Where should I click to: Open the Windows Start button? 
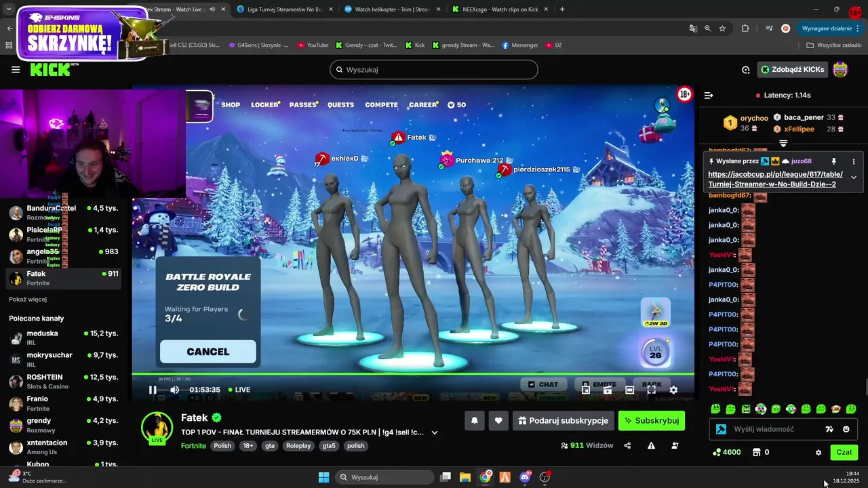coord(323,477)
